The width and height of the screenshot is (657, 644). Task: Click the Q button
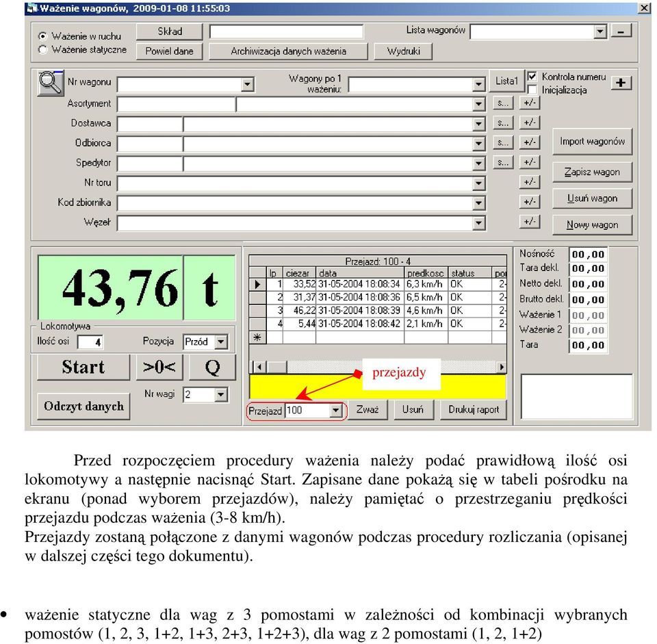212,367
